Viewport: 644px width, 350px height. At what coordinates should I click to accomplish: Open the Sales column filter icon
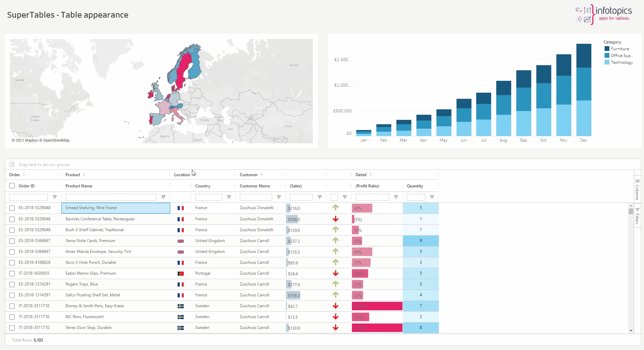[319, 197]
